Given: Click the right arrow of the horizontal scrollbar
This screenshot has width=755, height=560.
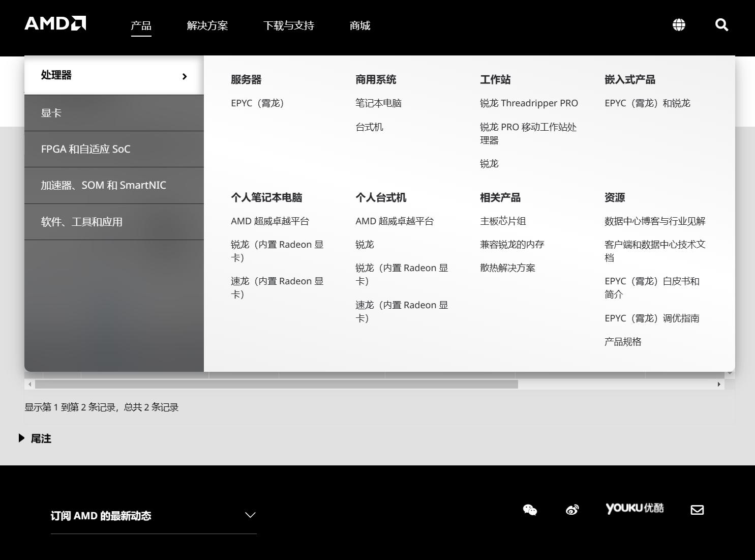Looking at the screenshot, I should coord(719,384).
